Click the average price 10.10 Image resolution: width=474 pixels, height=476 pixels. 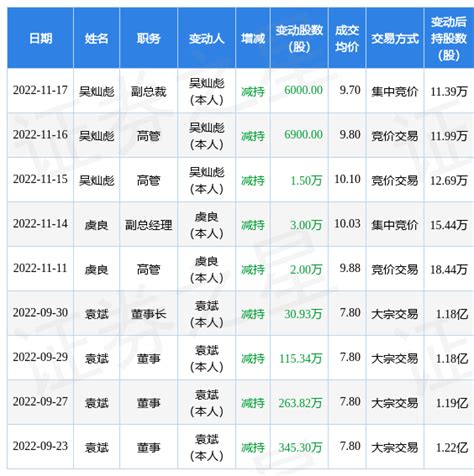pyautogui.click(x=347, y=179)
